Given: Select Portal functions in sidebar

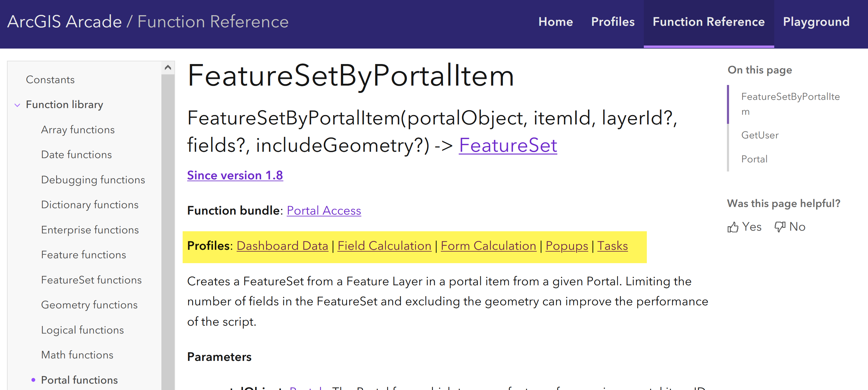Looking at the screenshot, I should coord(79,380).
